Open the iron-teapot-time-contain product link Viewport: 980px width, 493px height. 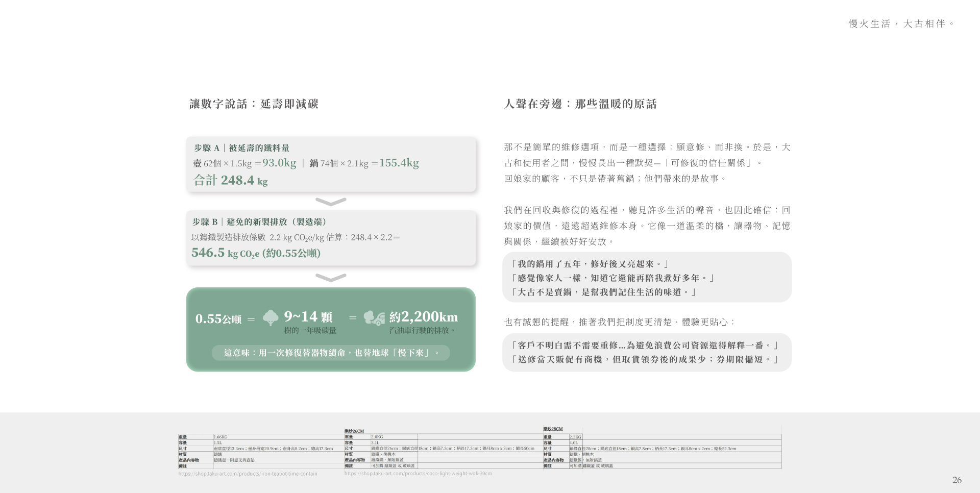(248, 474)
